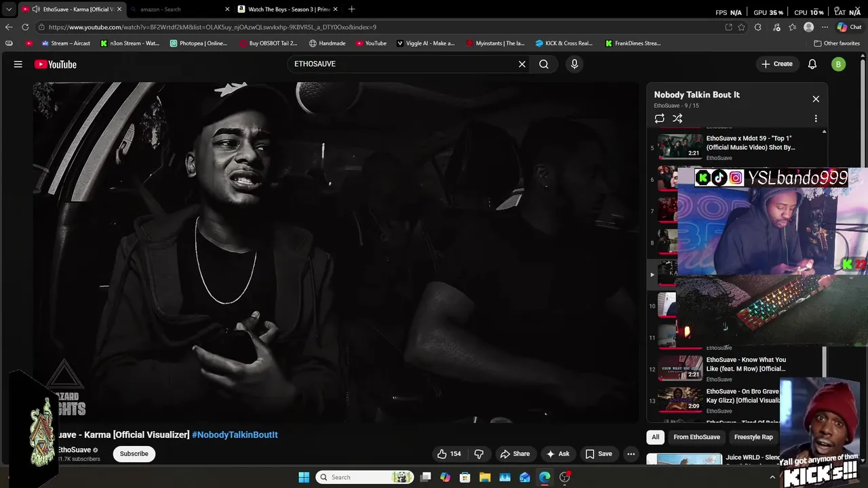
Task: Open the Handmade bookmark
Action: click(x=327, y=43)
